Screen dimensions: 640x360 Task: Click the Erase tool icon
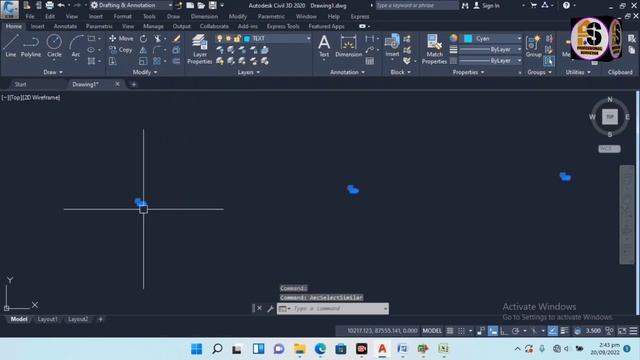click(176, 39)
